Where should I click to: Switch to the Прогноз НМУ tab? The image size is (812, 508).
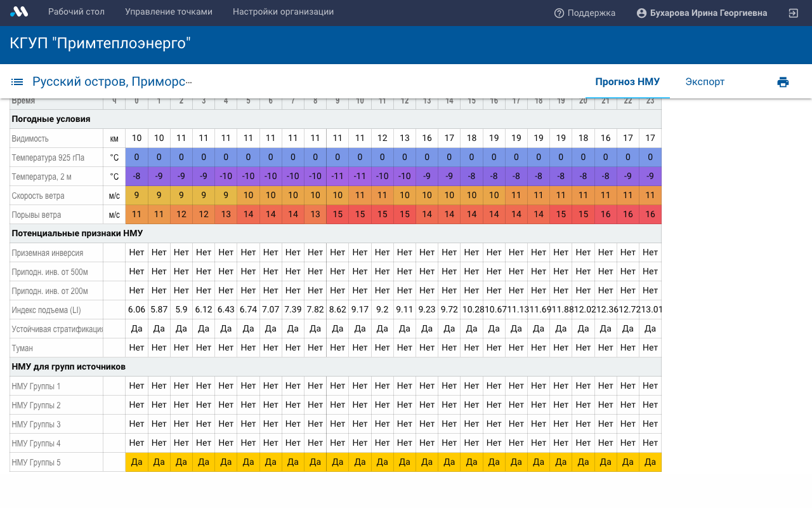[x=627, y=82]
